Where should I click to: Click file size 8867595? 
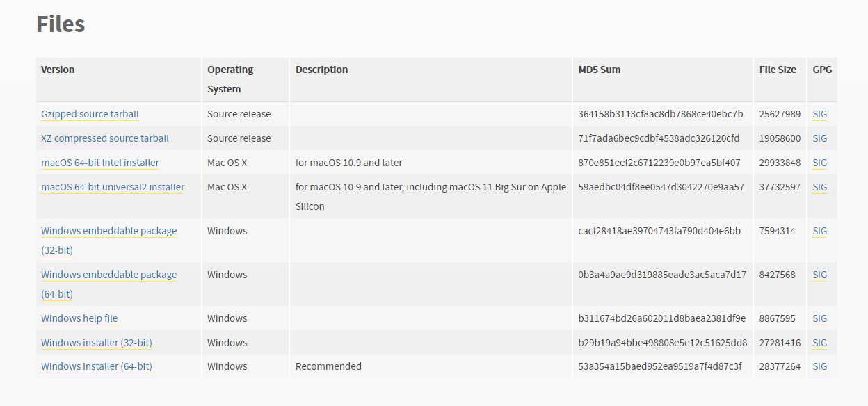pos(777,318)
